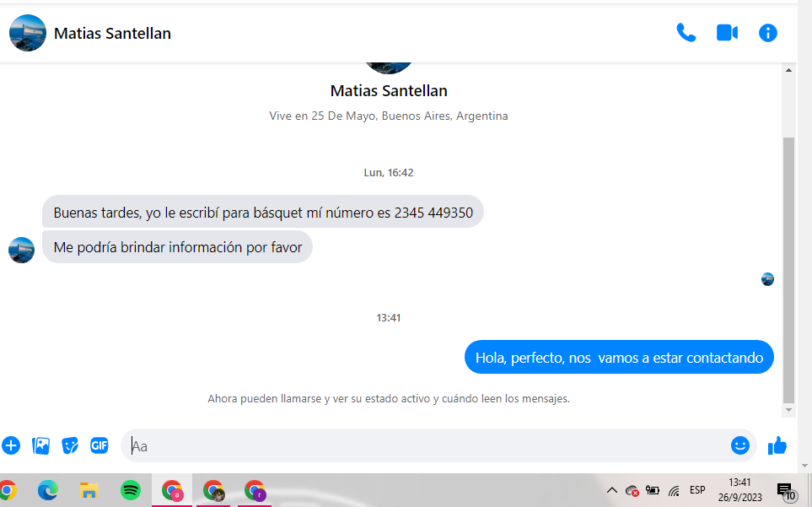Image resolution: width=812 pixels, height=507 pixels.
Task: Click the Aa message input field
Action: click(425, 445)
